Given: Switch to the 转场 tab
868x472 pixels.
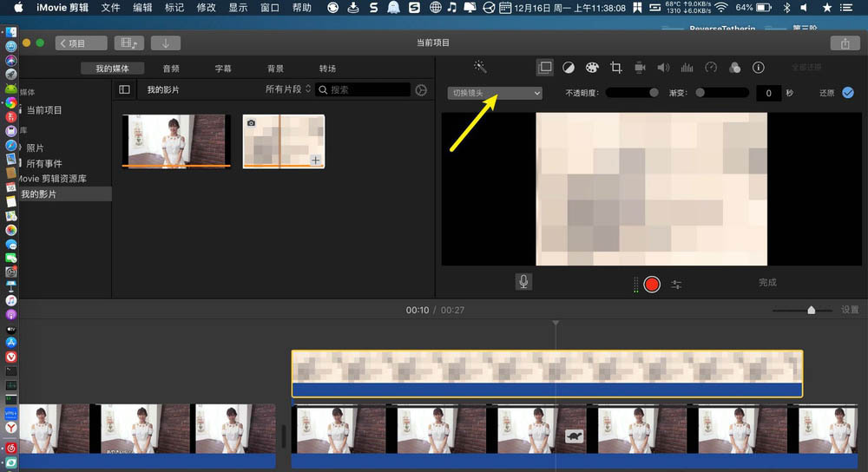Looking at the screenshot, I should 327,68.
